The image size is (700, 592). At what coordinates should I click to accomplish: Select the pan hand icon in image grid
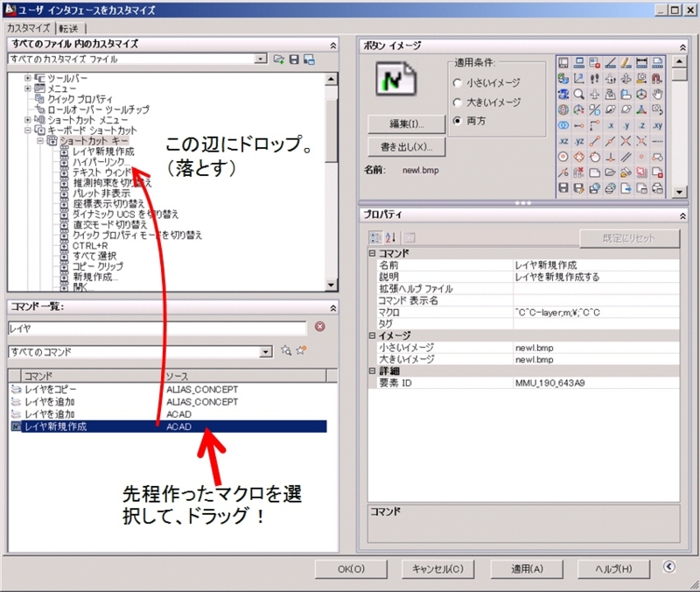click(657, 95)
